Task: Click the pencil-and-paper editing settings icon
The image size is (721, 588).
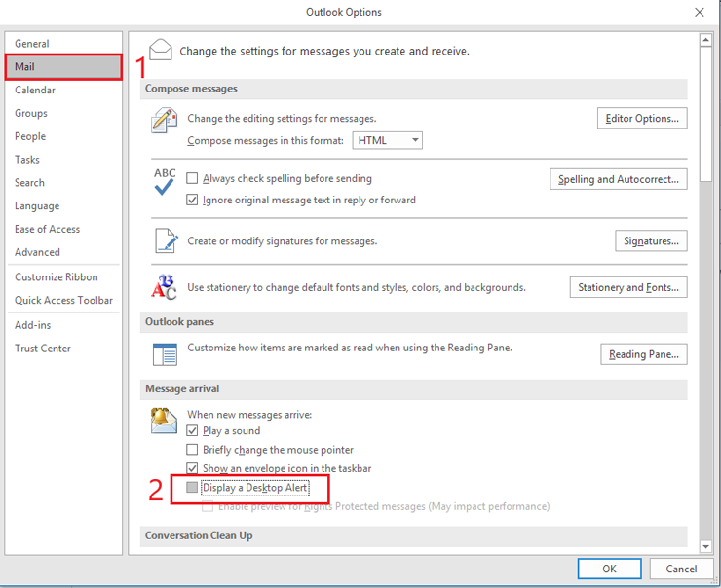Action: 164,121
